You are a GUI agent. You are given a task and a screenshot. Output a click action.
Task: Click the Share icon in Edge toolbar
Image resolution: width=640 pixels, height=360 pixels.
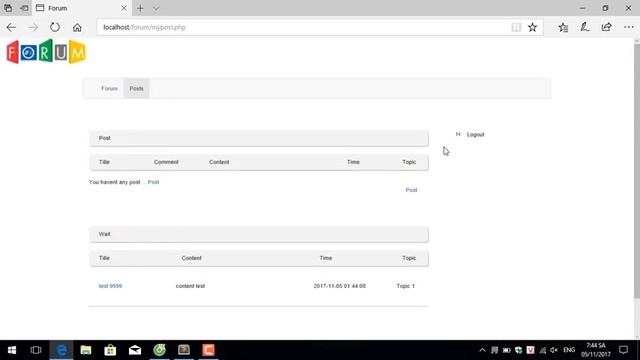pos(607,27)
